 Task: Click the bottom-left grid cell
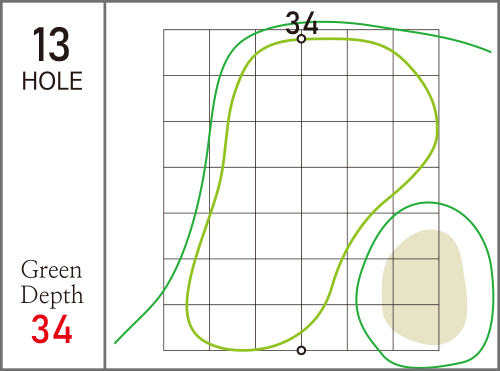click(x=186, y=327)
